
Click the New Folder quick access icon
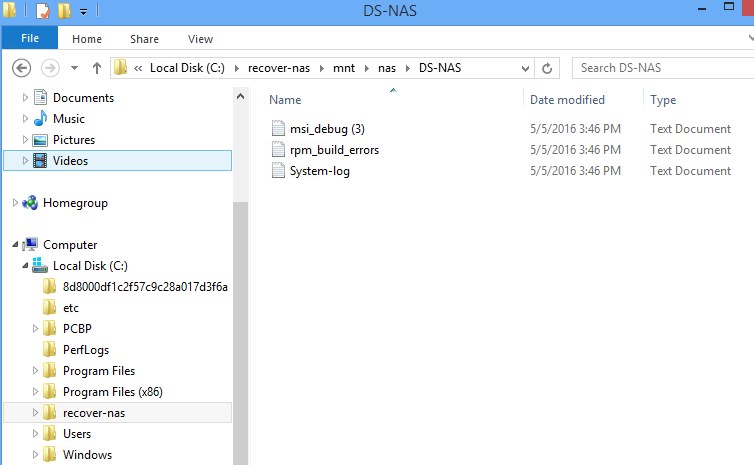click(x=64, y=11)
